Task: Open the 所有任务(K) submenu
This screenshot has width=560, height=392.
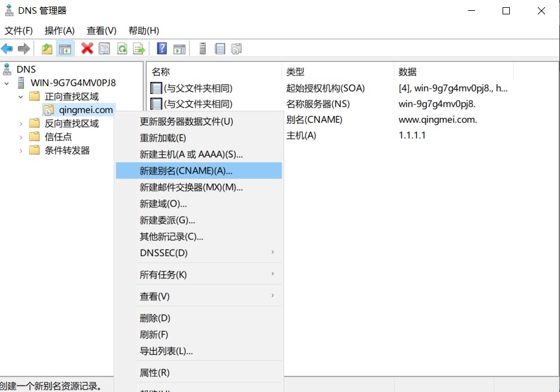Action: coord(199,275)
